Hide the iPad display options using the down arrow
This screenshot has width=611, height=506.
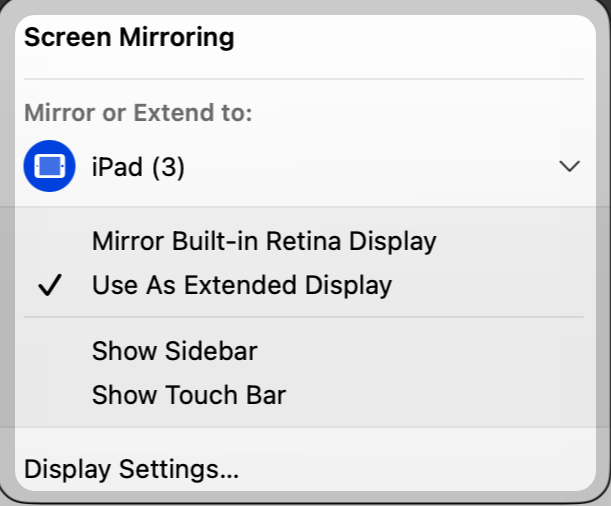[x=569, y=166]
